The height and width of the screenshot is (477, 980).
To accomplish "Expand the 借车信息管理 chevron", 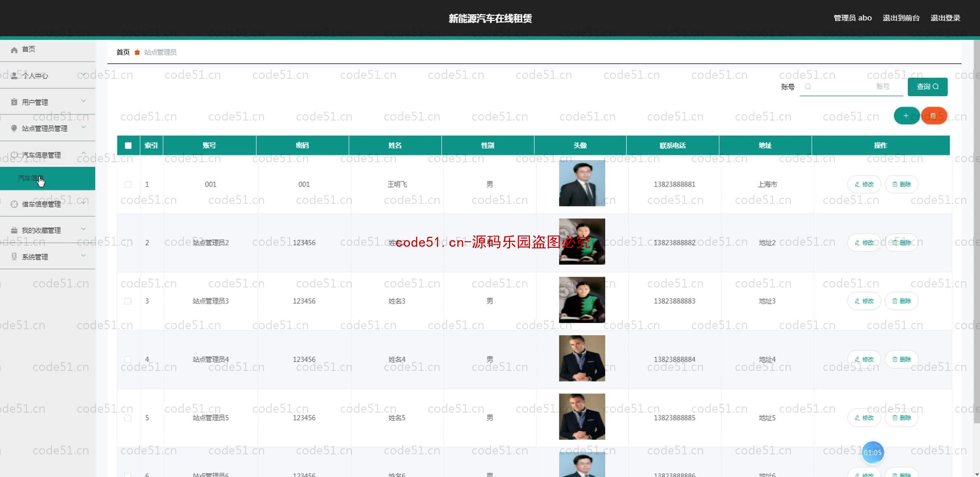I will click(83, 202).
